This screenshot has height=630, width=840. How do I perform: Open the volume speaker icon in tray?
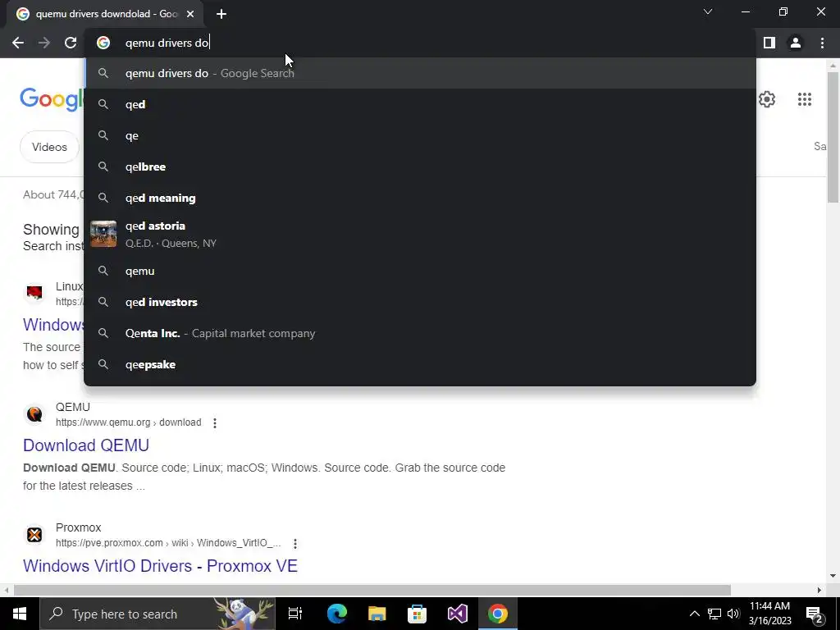tap(733, 614)
